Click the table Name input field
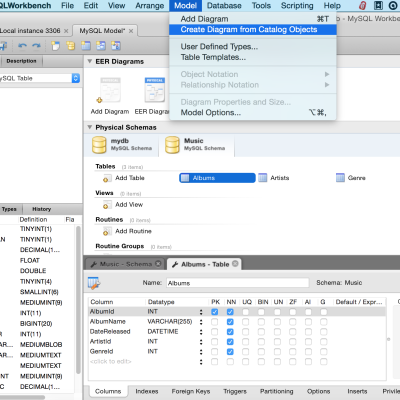Viewport: 400px width, 400px height. [238, 283]
